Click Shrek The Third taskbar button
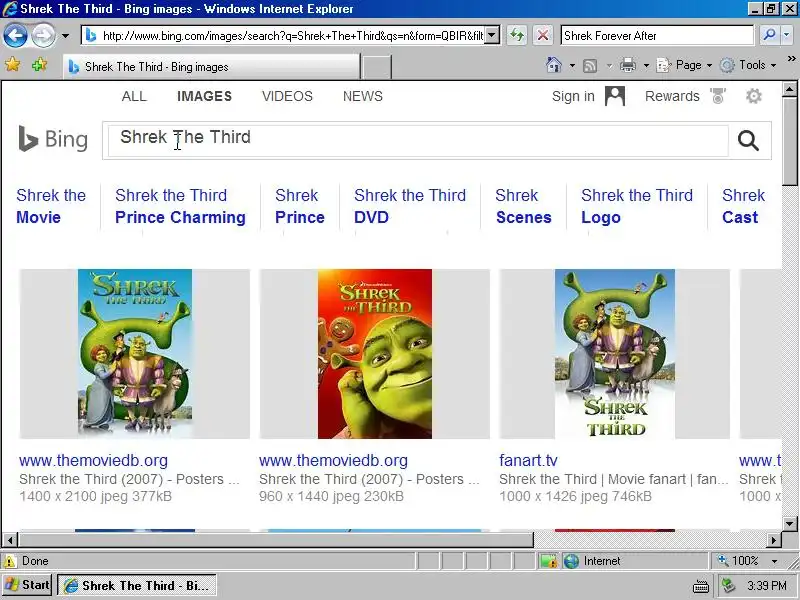 [137, 585]
